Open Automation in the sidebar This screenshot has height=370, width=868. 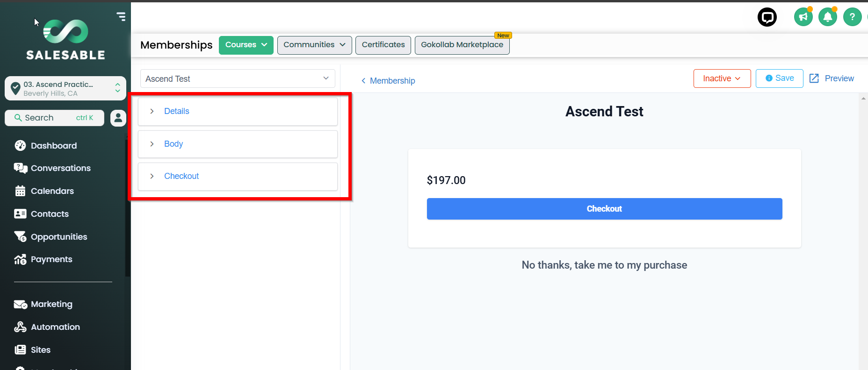(47, 327)
